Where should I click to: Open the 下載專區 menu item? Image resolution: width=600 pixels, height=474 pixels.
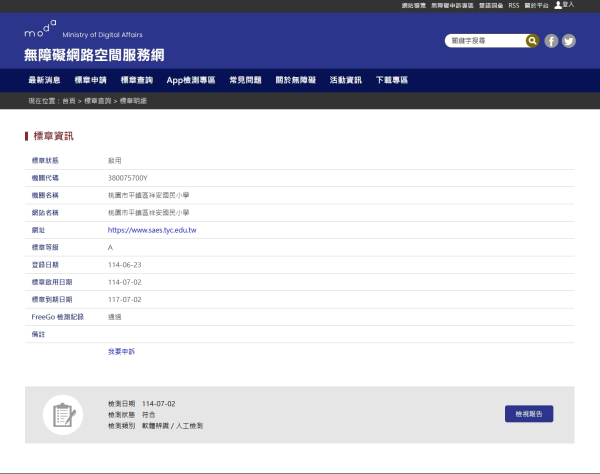tap(392, 80)
